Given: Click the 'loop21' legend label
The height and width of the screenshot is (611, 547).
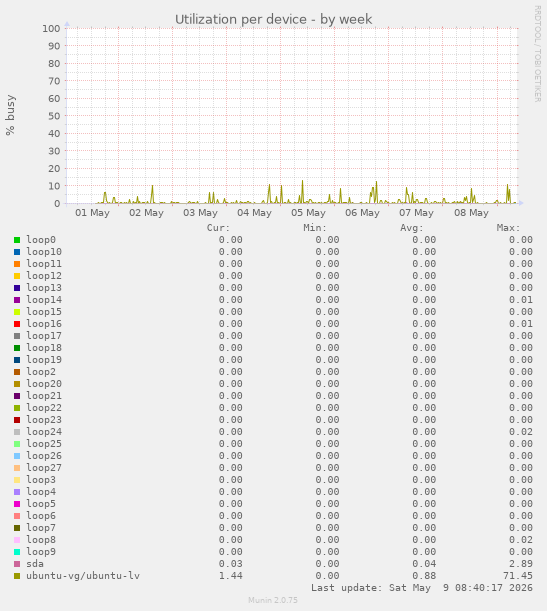Looking at the screenshot, I should (x=44, y=396).
